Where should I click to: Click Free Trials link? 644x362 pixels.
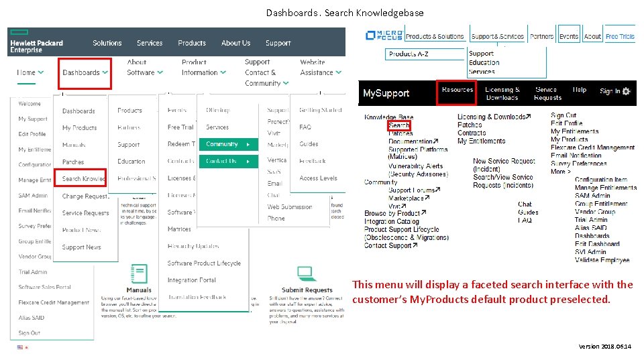620,36
